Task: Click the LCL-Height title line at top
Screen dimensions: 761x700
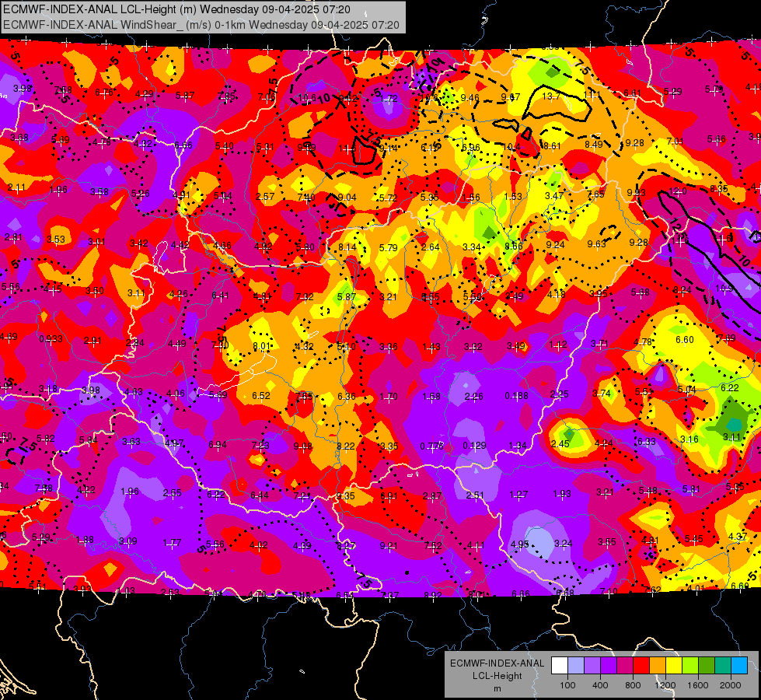Action: 176,9
